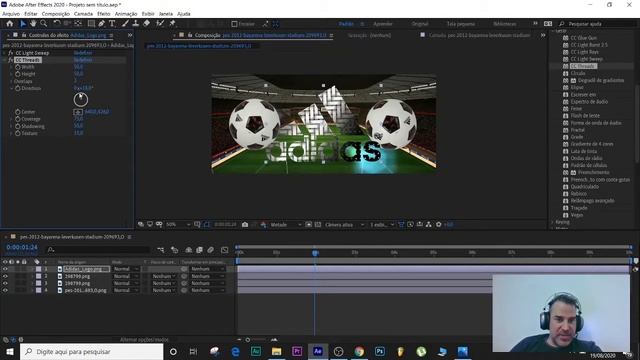Expand the Keying effects category
Viewport: 640px width, 360px height.
(x=553, y=222)
